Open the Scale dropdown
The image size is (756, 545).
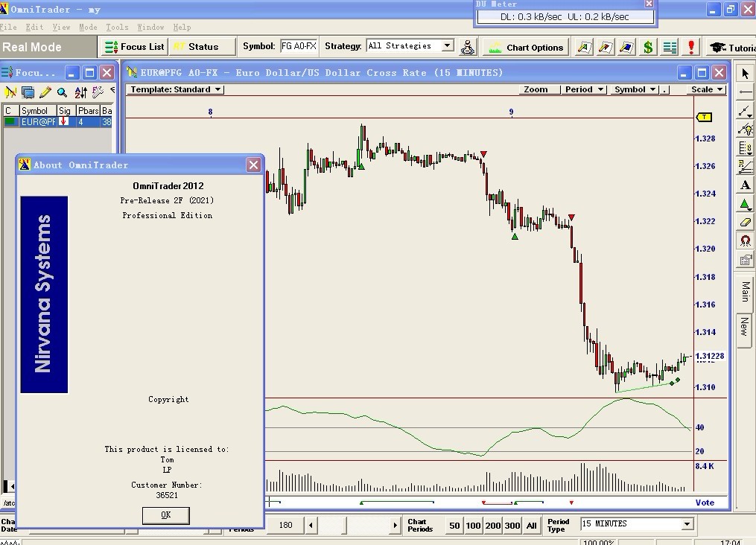click(707, 89)
